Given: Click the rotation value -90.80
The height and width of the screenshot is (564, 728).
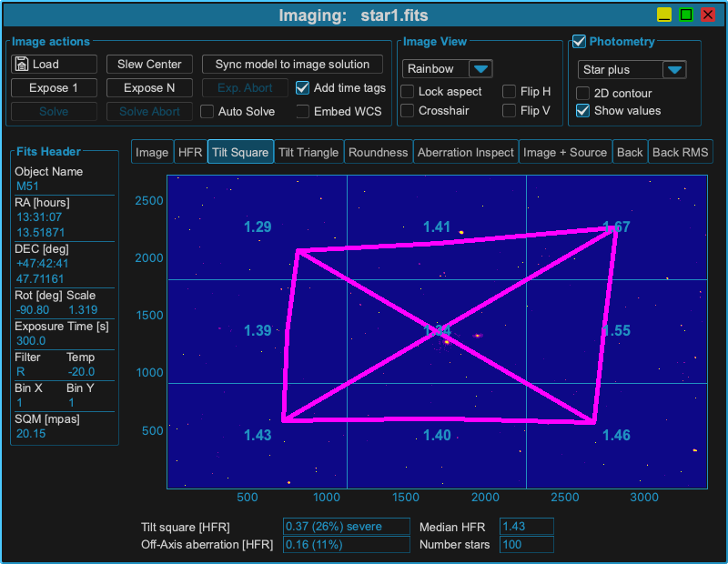Looking at the screenshot, I should [x=33, y=310].
